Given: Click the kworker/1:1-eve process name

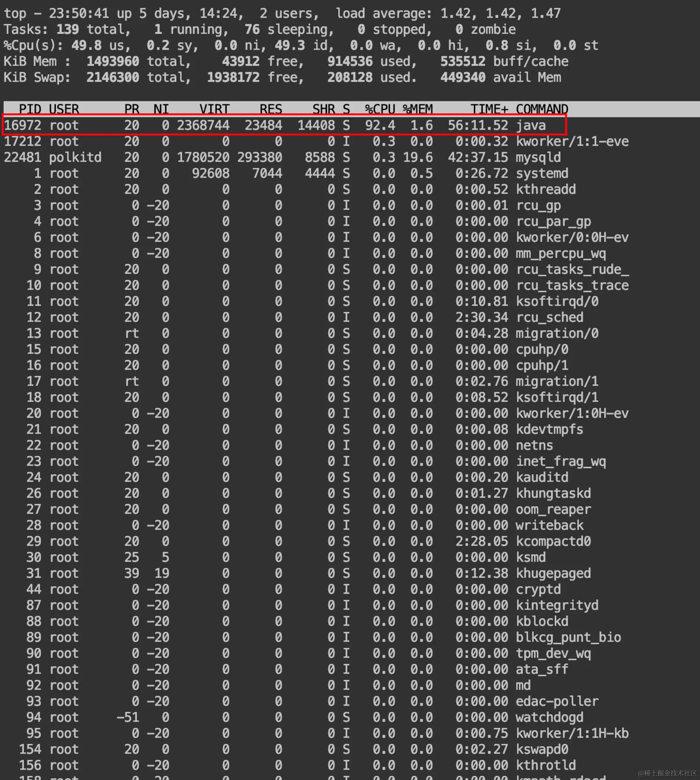Looking at the screenshot, I should click(x=572, y=141).
